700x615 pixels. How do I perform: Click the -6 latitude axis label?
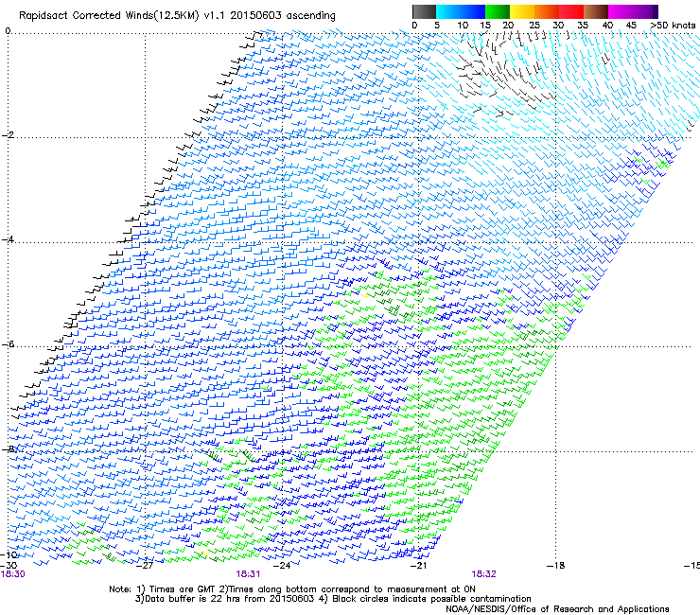(8, 344)
